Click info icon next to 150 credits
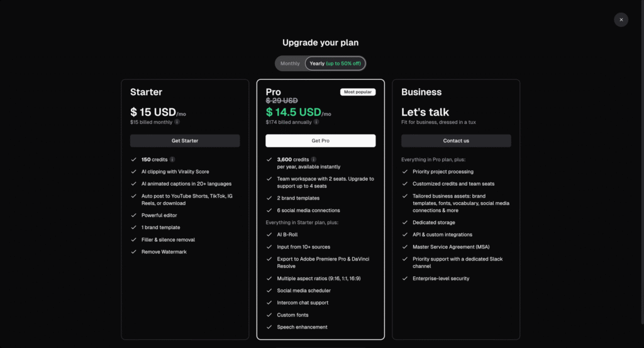This screenshot has width=644, height=348. tap(172, 160)
